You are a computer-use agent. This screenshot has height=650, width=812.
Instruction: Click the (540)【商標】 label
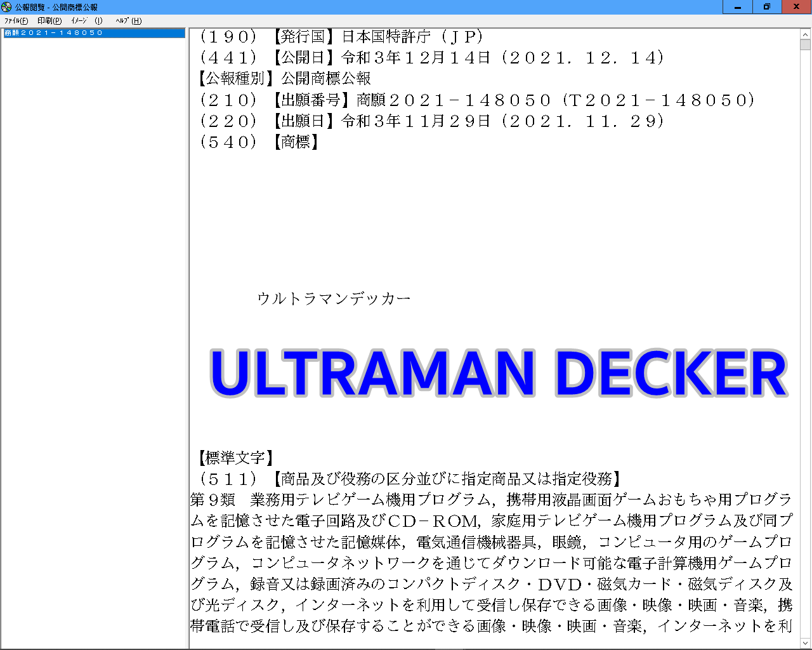click(x=259, y=142)
